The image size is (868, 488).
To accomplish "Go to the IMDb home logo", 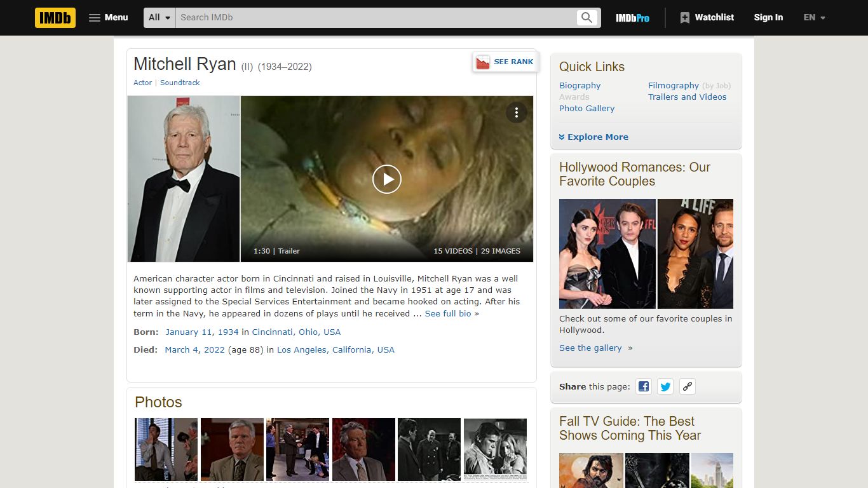I will 55,18.
